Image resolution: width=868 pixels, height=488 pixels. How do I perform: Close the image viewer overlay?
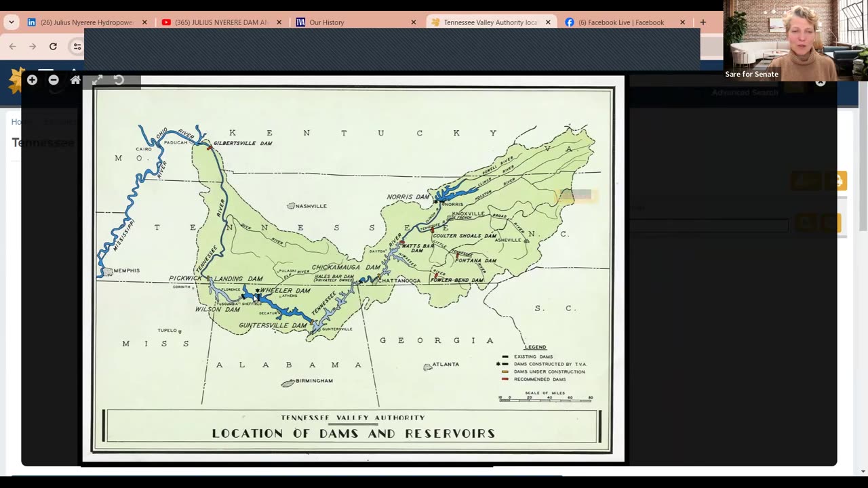click(820, 82)
